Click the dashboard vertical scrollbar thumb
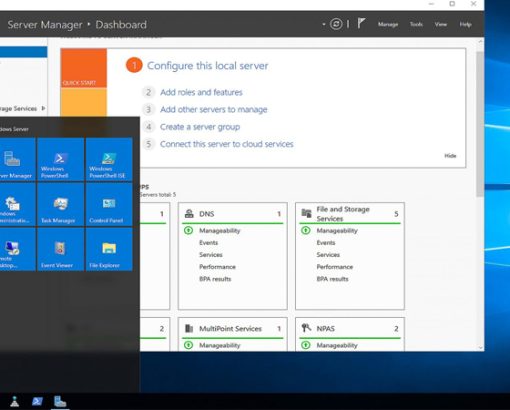The width and height of the screenshot is (510, 410). point(480,124)
